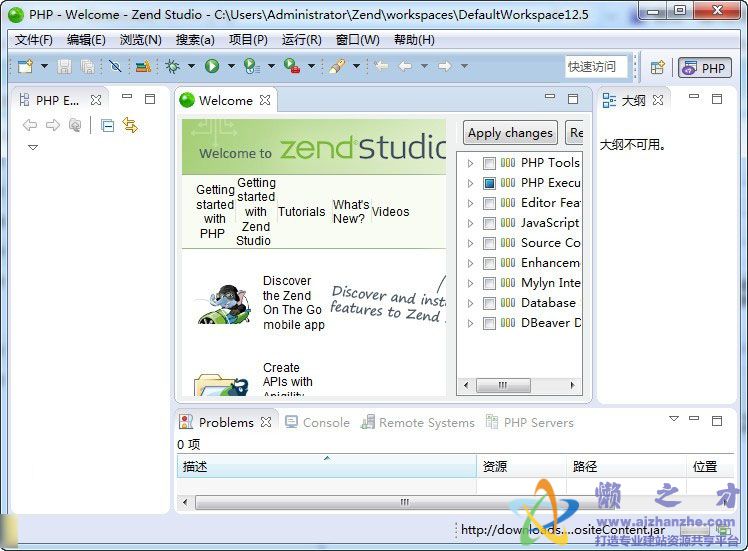748x551 pixels.
Task: Tick the PHP Tools checkbox
Action: coord(489,164)
